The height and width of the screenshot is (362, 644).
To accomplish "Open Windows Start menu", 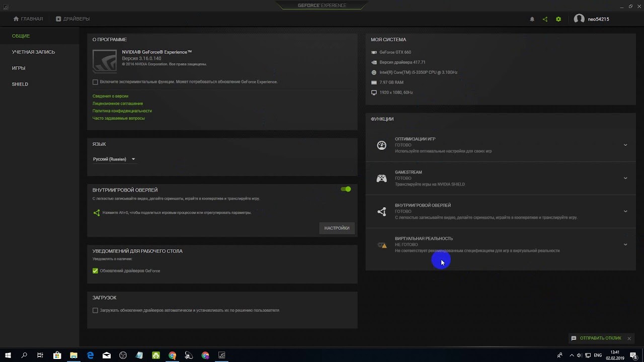I will [8, 355].
